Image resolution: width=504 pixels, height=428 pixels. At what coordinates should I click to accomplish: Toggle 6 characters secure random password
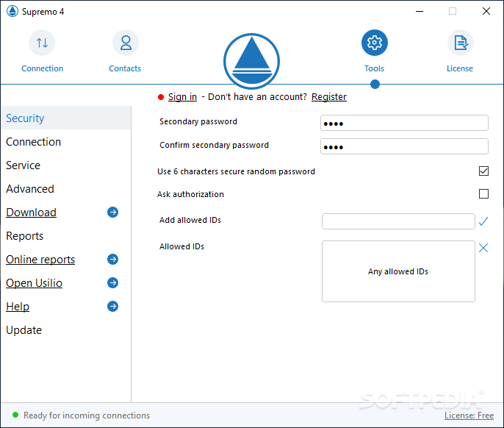[x=483, y=171]
